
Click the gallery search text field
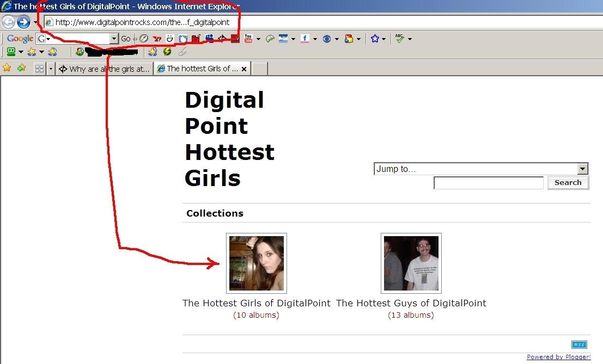tap(488, 183)
